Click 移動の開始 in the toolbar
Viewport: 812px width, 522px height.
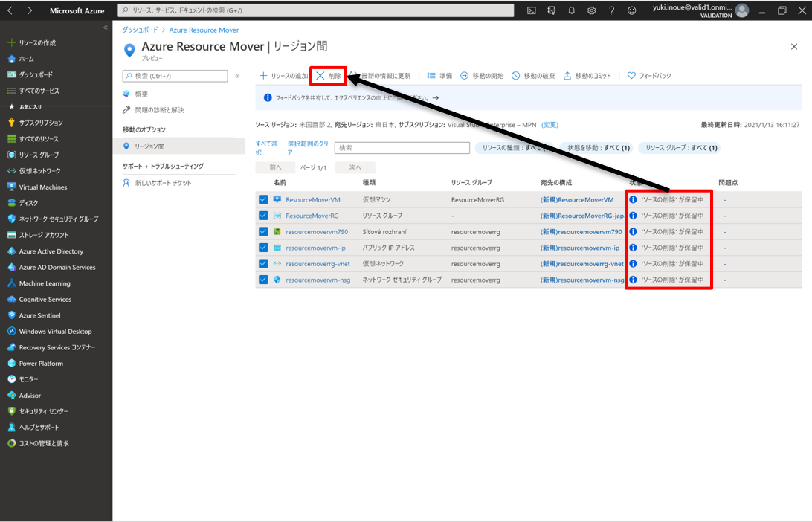pos(482,76)
